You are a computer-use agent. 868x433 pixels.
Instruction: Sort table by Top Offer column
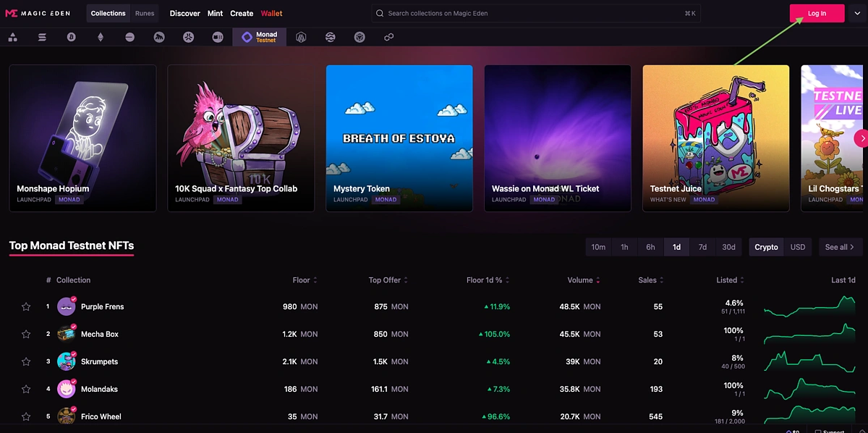(x=388, y=280)
